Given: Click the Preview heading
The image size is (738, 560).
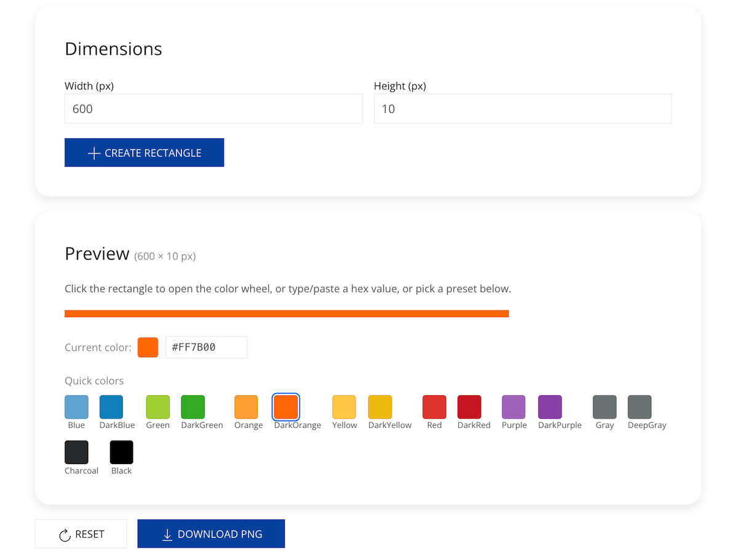Looking at the screenshot, I should point(97,254).
